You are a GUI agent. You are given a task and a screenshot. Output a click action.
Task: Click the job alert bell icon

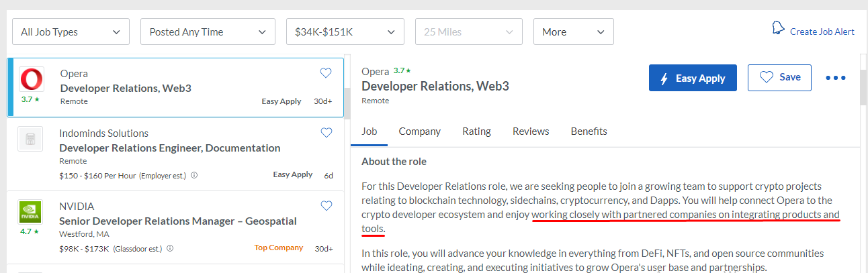pyautogui.click(x=779, y=29)
